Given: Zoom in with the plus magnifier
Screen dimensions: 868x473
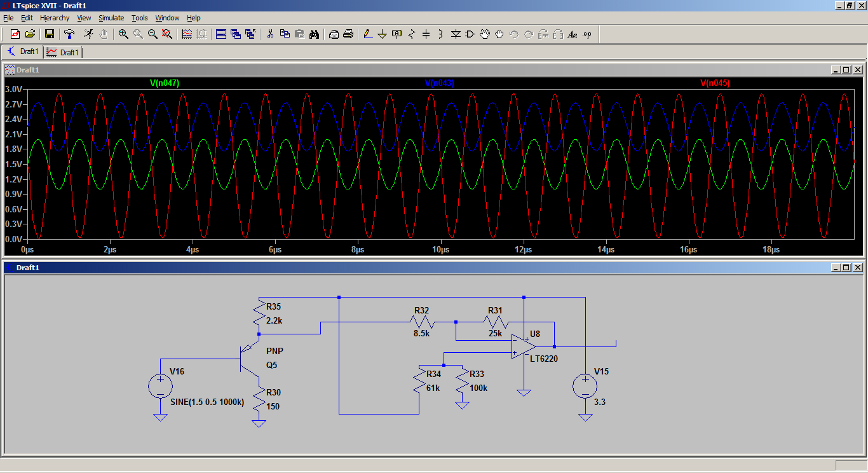Looking at the screenshot, I should [123, 34].
